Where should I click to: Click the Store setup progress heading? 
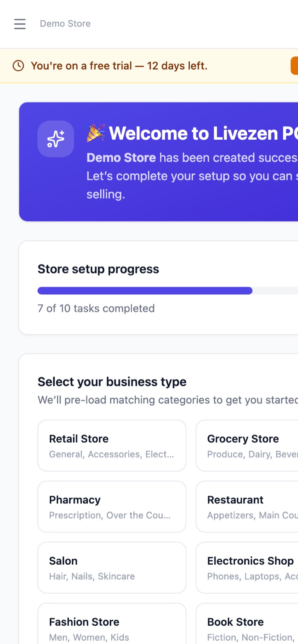tap(99, 269)
